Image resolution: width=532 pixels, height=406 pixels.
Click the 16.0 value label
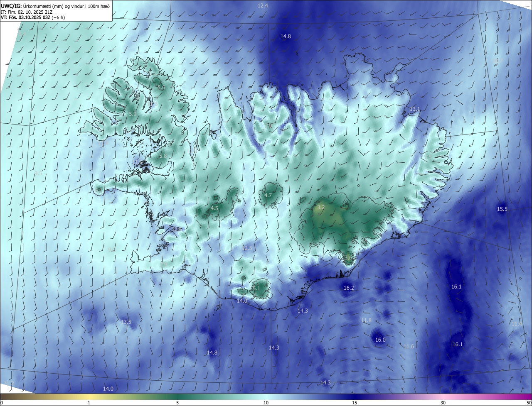click(380, 340)
